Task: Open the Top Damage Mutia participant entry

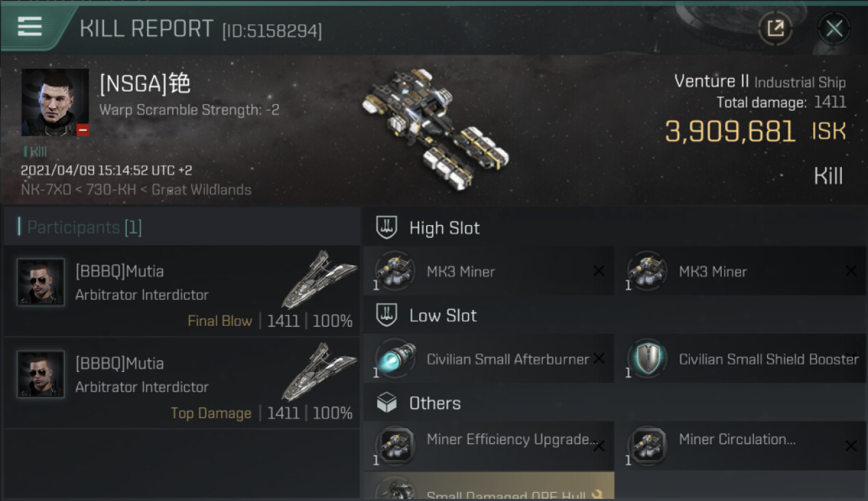Action: [182, 383]
